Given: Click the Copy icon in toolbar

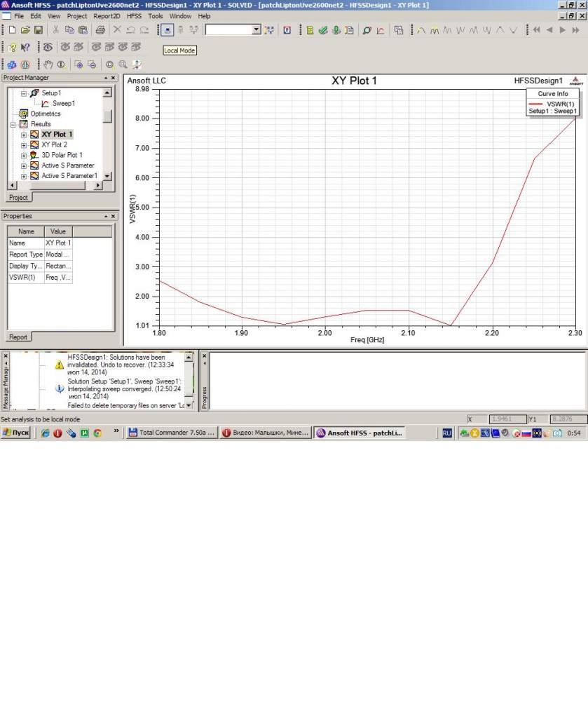Looking at the screenshot, I should pos(69,30).
